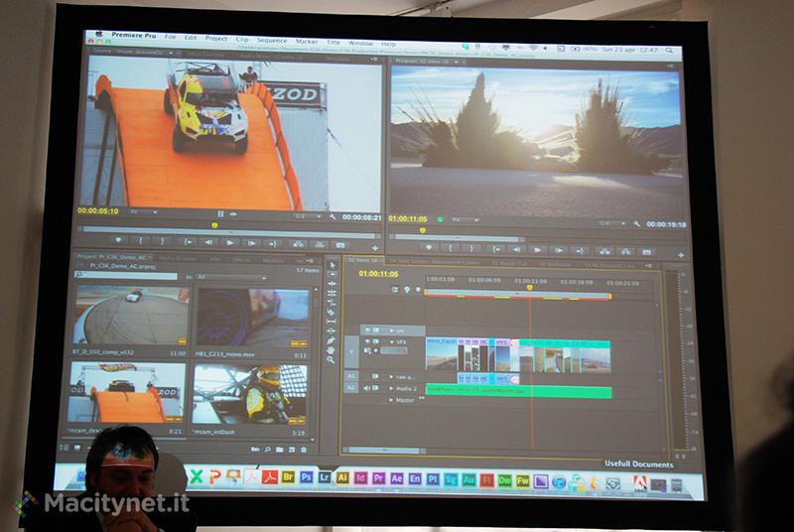The width and height of the screenshot is (794, 532).
Task: Click Insert edit button in Source monitor
Action: [x=299, y=244]
